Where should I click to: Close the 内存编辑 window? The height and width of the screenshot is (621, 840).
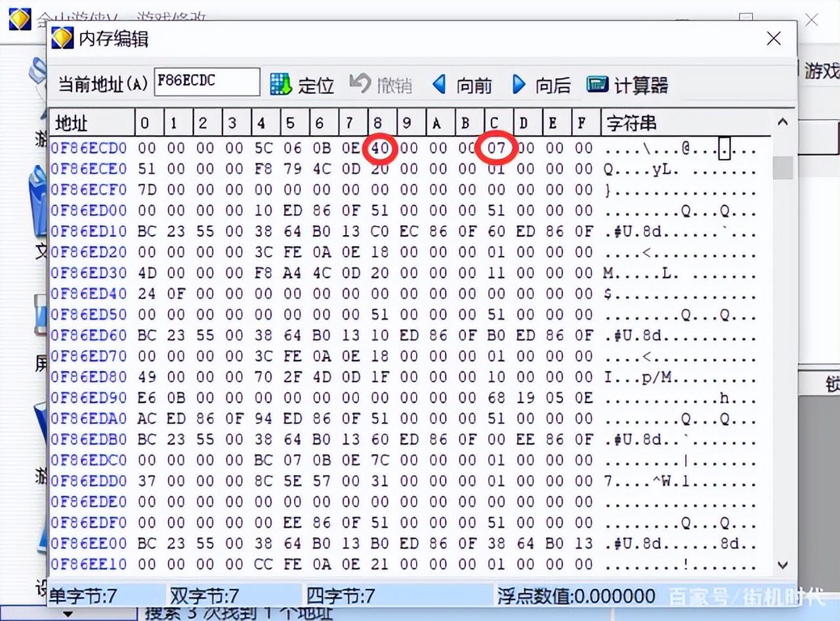pos(774,39)
